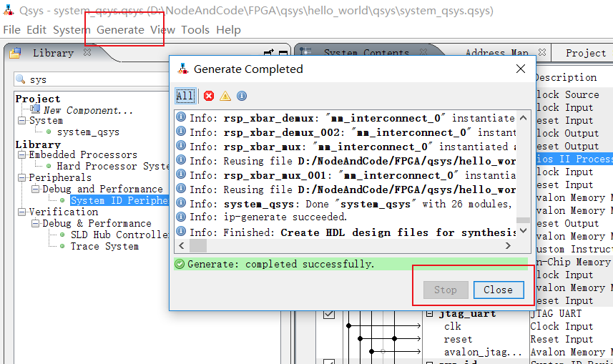Screen dimensions: 613x364
Task: Click the info icon beside 'Finished: Create HDL' line
Action: coord(181,231)
